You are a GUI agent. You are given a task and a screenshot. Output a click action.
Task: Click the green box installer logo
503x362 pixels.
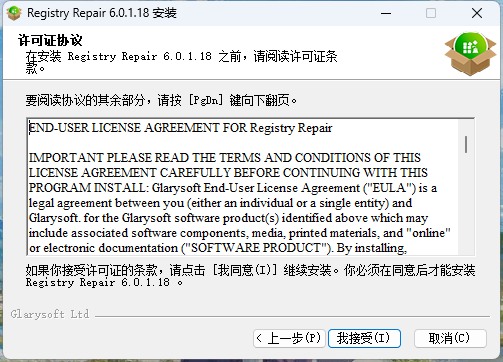click(470, 53)
